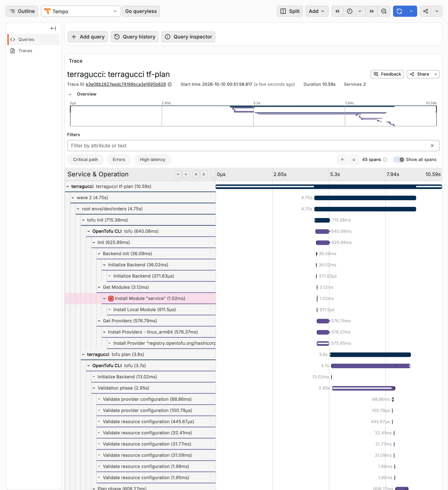Shift time range forward with double-right arrows
Viewport: 448px width, 490px height.
click(371, 11)
